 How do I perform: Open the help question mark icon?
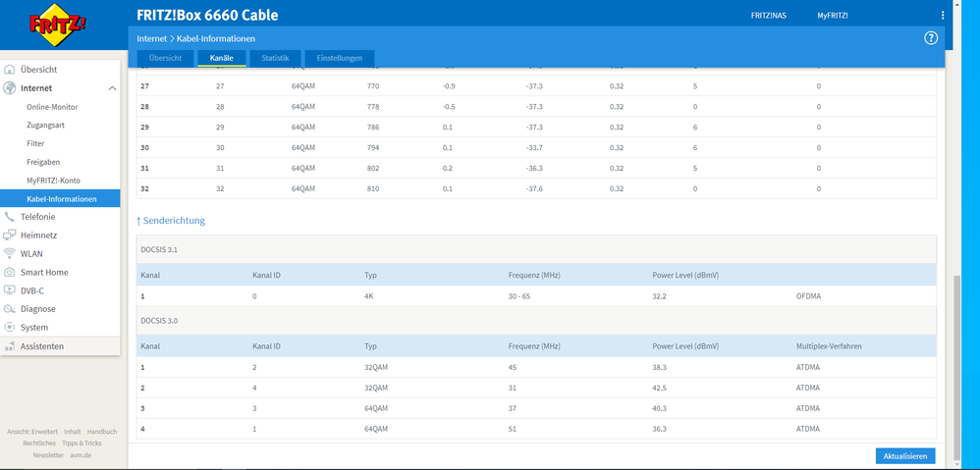[931, 38]
